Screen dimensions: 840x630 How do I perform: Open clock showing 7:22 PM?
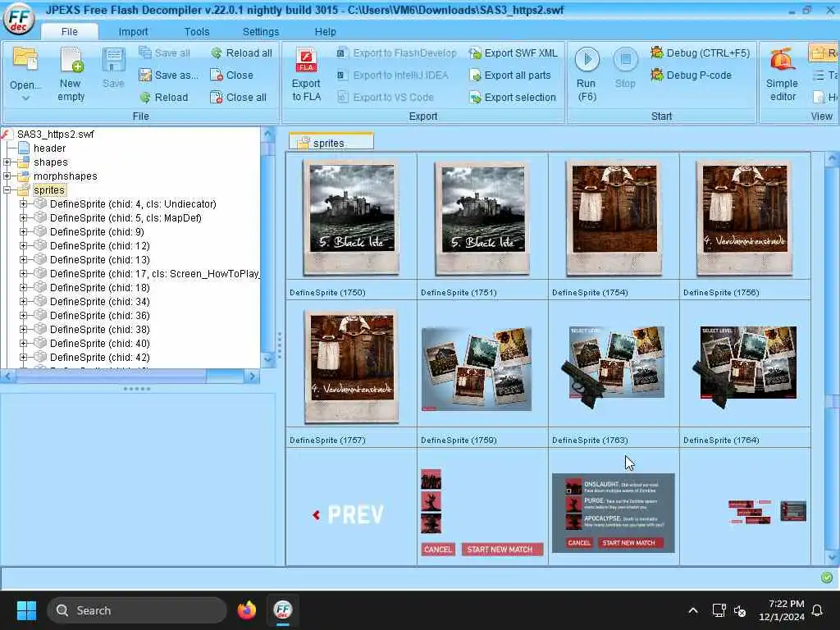pyautogui.click(x=782, y=610)
